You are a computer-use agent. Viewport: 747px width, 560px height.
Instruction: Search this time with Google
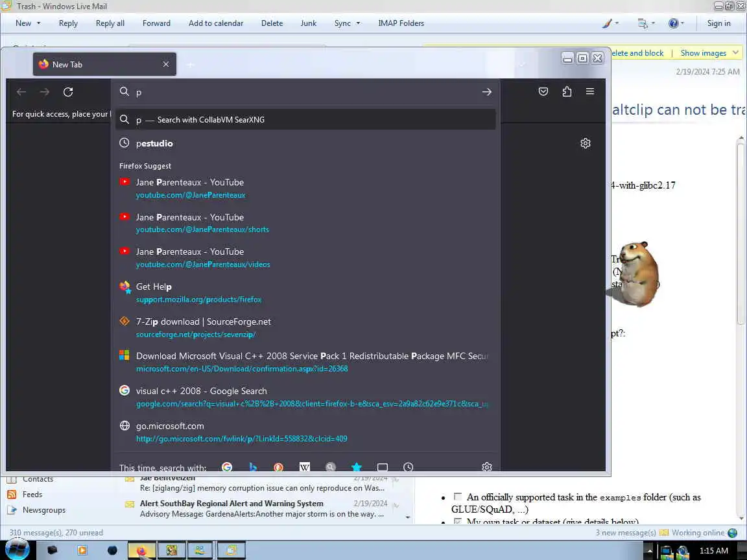tap(227, 467)
